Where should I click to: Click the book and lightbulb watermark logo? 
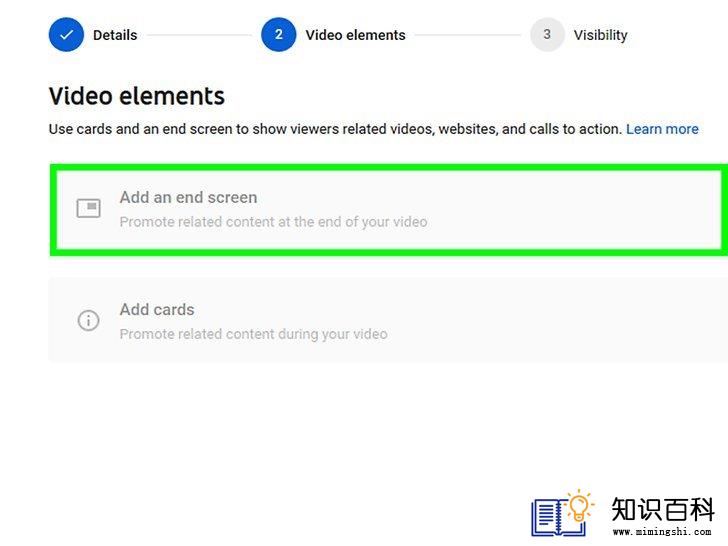pos(563,514)
